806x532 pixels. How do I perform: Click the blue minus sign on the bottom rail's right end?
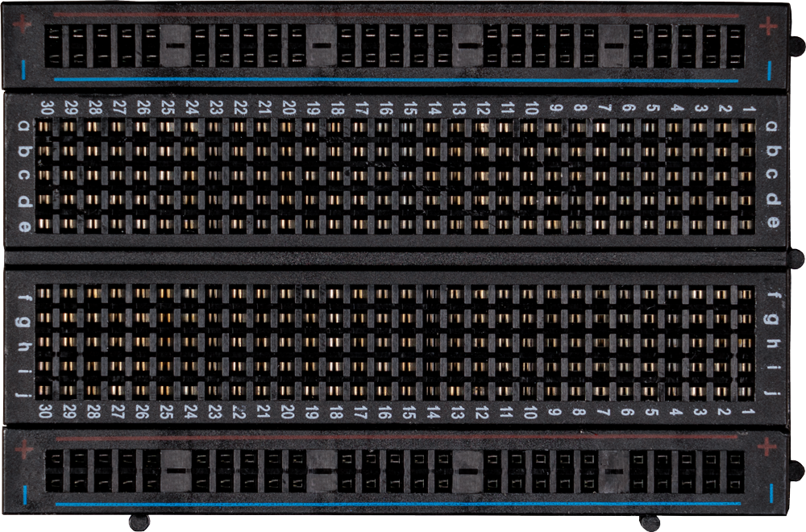pos(771,493)
